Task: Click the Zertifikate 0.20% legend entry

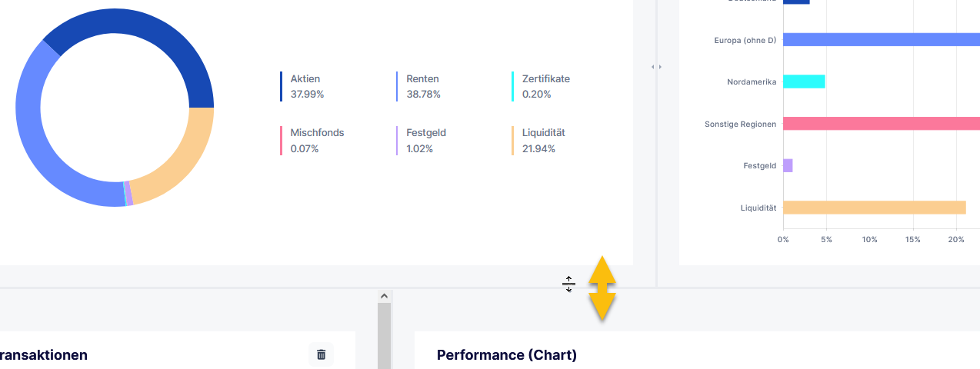Action: pyautogui.click(x=545, y=86)
